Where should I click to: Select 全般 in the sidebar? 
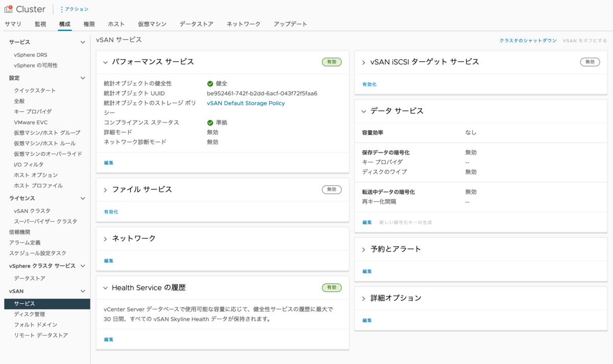19,101
